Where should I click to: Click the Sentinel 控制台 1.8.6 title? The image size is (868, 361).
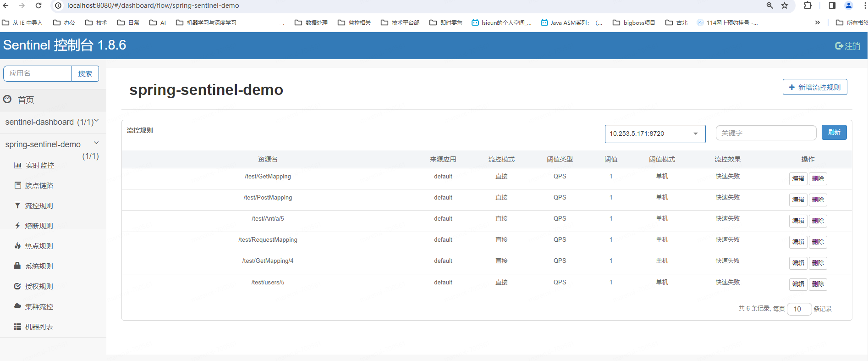65,45
